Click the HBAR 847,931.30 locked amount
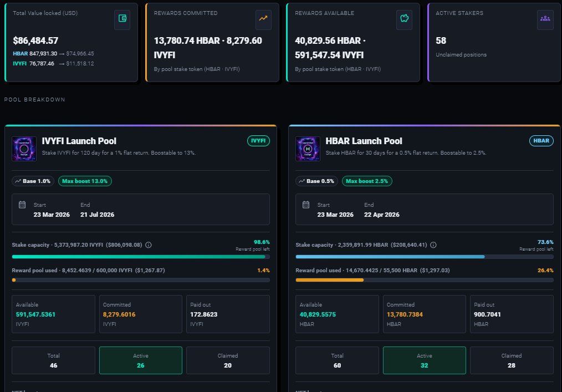 point(35,53)
